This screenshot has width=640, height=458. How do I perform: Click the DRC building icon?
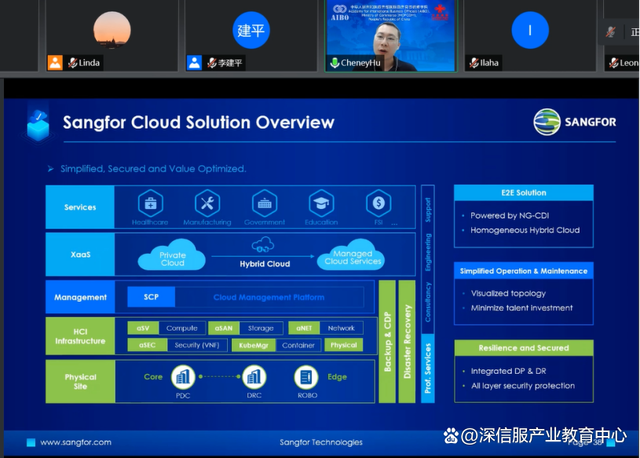pos(254,377)
